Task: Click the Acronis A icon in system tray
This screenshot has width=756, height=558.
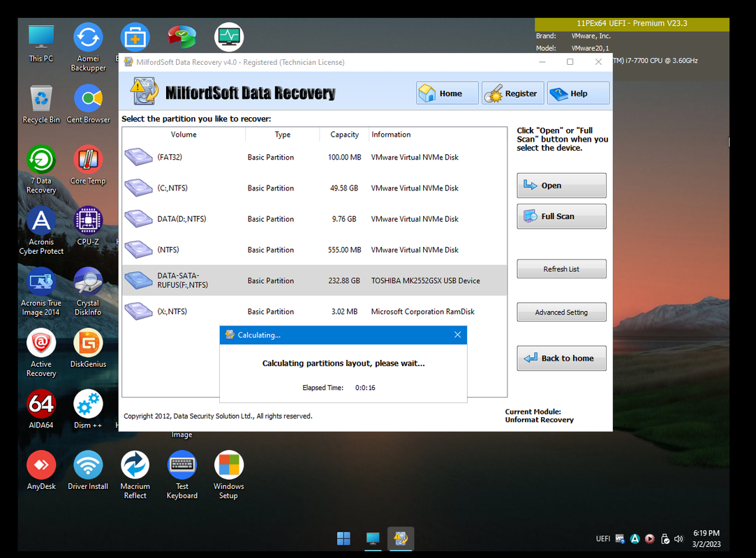Action: click(x=635, y=538)
